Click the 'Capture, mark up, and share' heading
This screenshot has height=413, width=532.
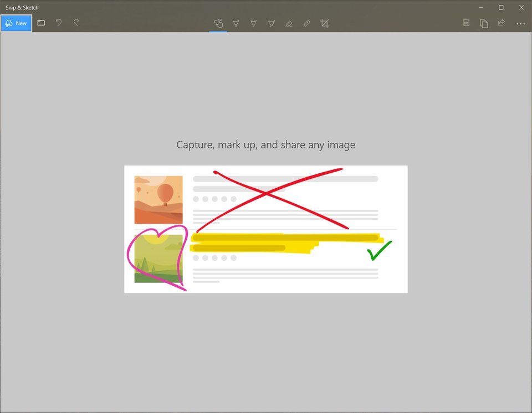[x=266, y=145]
